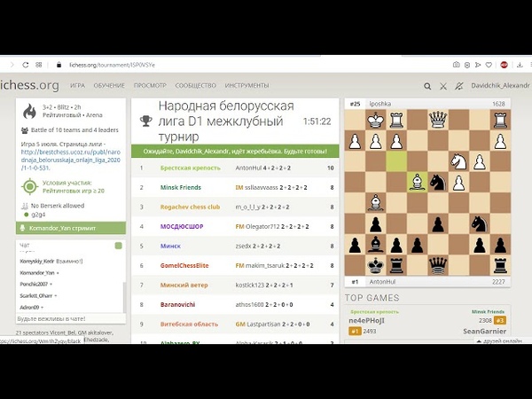Open top game player SeanGarnier

coord(484,331)
